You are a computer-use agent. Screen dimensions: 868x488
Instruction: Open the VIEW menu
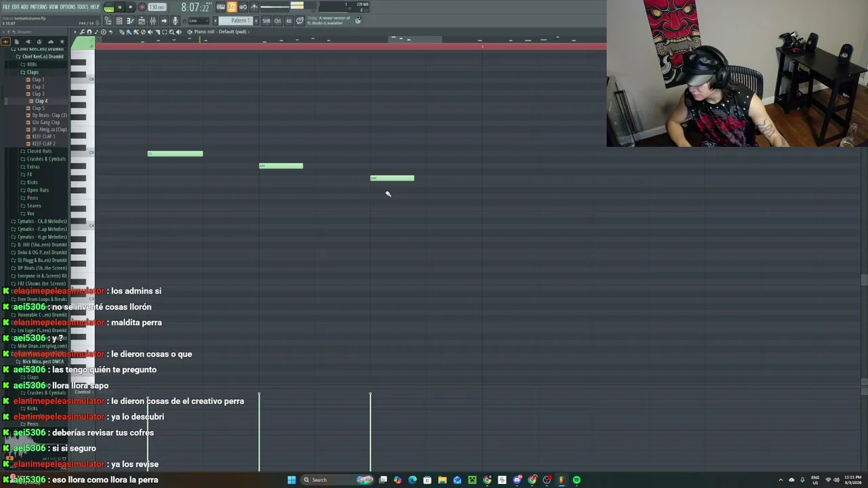[54, 7]
